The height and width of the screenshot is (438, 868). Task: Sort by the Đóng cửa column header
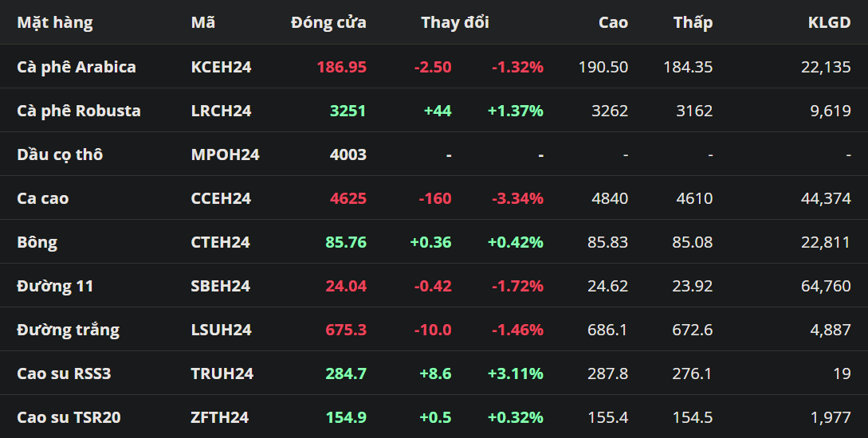tap(328, 22)
